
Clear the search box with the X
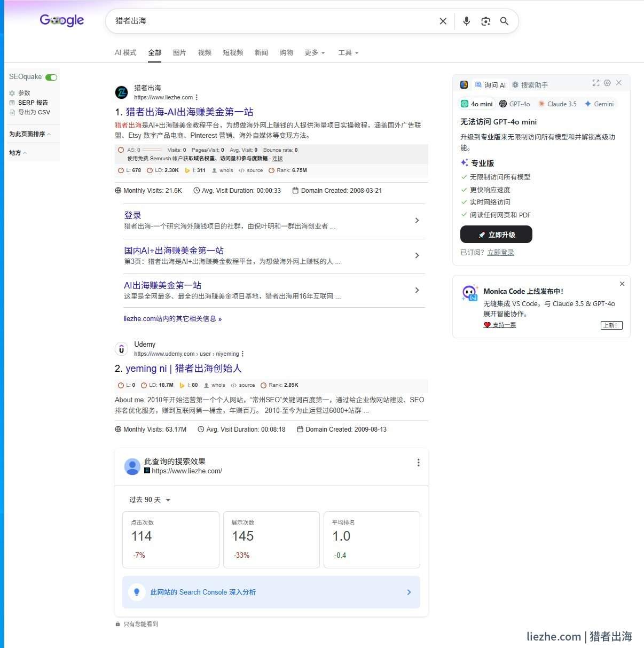443,21
